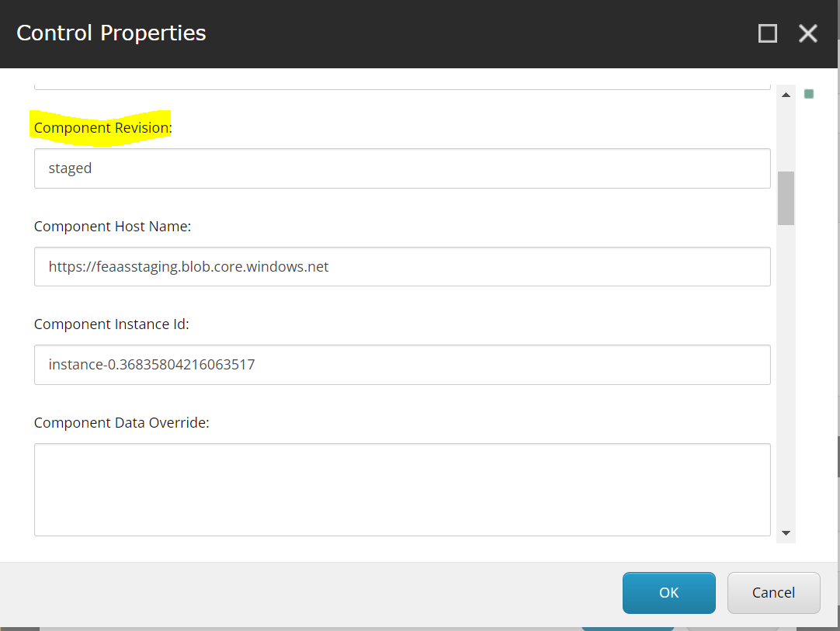Click the Component Host Name label
This screenshot has height=631, width=840.
coord(113,227)
